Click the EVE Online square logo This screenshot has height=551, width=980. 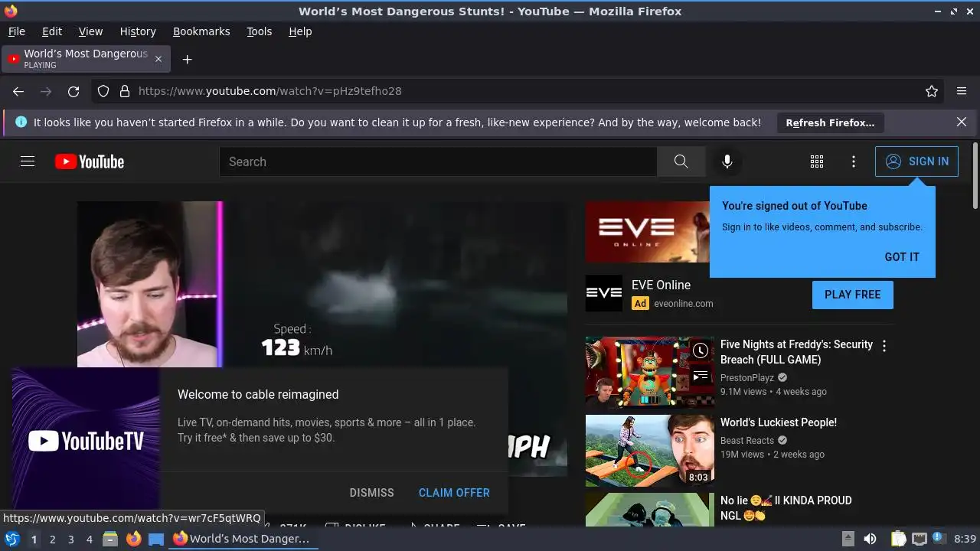tap(604, 293)
